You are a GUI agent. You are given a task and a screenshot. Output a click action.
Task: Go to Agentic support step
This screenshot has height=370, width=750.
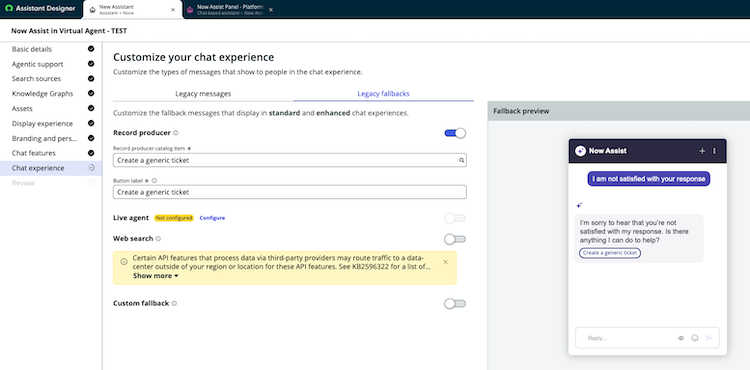tap(38, 64)
